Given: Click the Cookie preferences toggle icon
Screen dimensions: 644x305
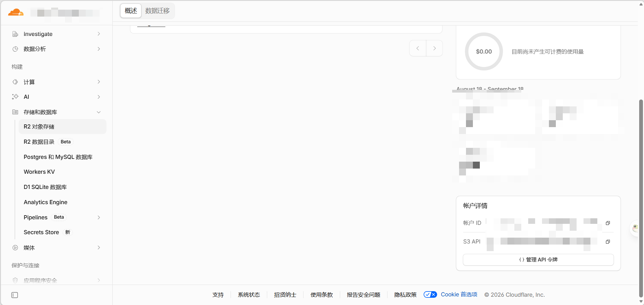Looking at the screenshot, I should (x=430, y=295).
